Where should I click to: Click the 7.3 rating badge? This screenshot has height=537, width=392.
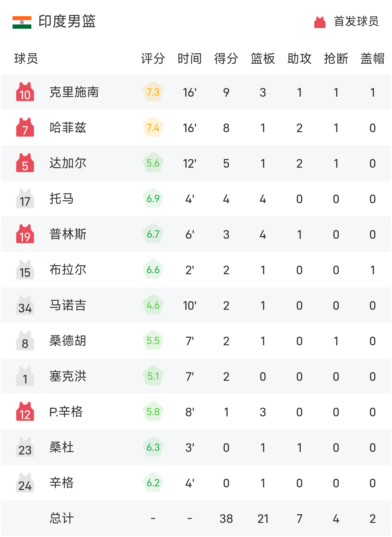tap(153, 92)
